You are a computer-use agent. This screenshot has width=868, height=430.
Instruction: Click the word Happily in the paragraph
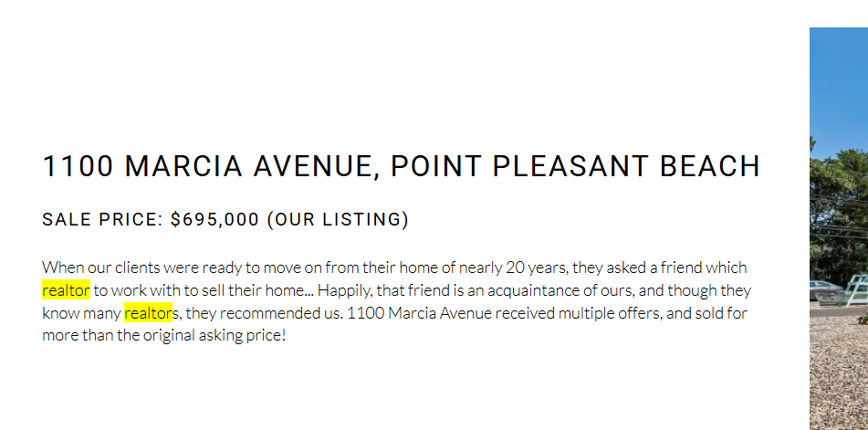click(341, 290)
